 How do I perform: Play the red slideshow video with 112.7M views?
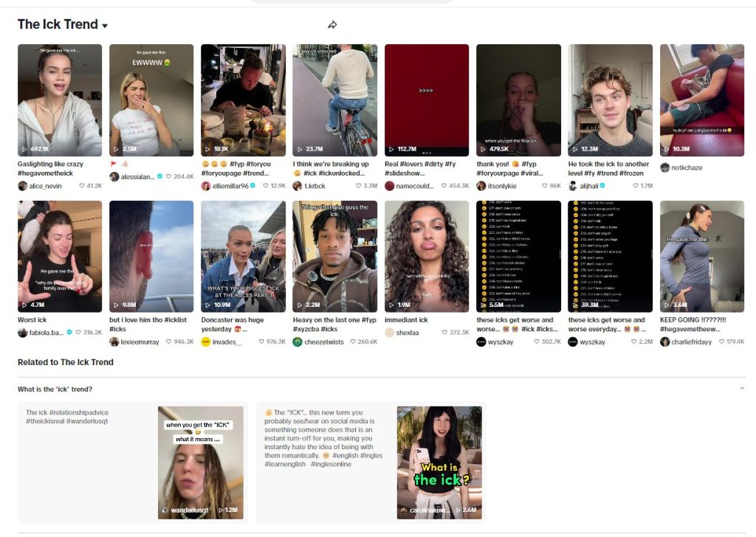[x=427, y=100]
